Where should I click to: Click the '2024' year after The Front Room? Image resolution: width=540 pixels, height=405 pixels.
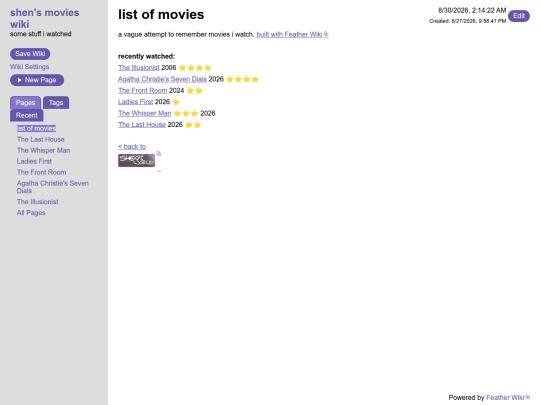point(176,91)
